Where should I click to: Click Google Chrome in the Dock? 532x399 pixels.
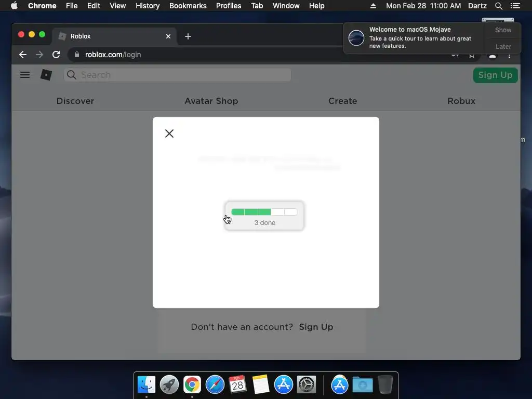(x=192, y=384)
